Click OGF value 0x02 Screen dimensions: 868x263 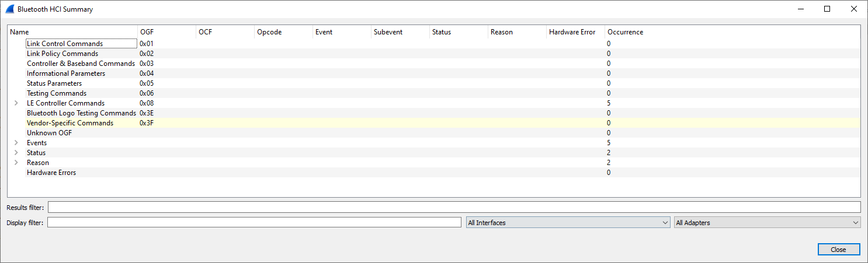tap(147, 54)
